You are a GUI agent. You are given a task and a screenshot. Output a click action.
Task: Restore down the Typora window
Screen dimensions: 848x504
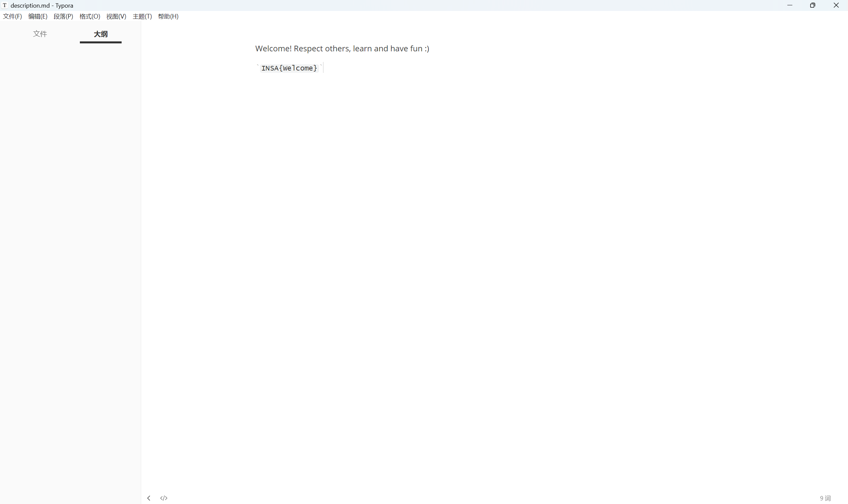pos(813,5)
